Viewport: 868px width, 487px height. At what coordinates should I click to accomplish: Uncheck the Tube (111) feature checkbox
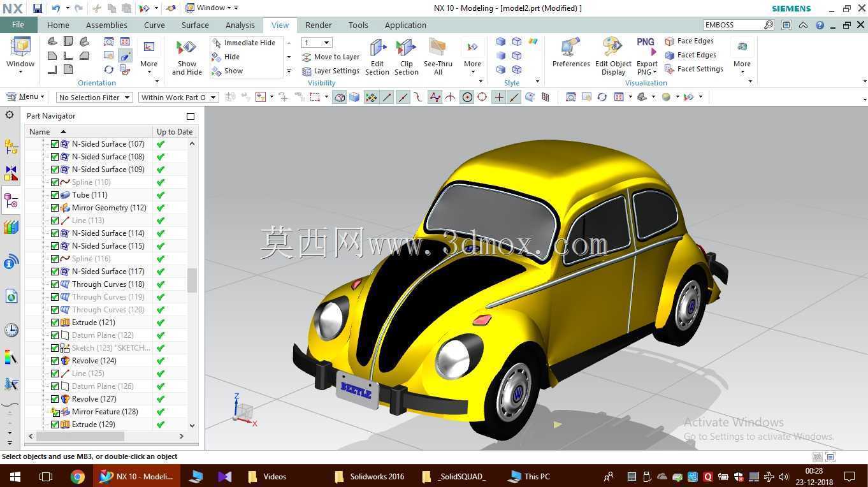pyautogui.click(x=55, y=195)
